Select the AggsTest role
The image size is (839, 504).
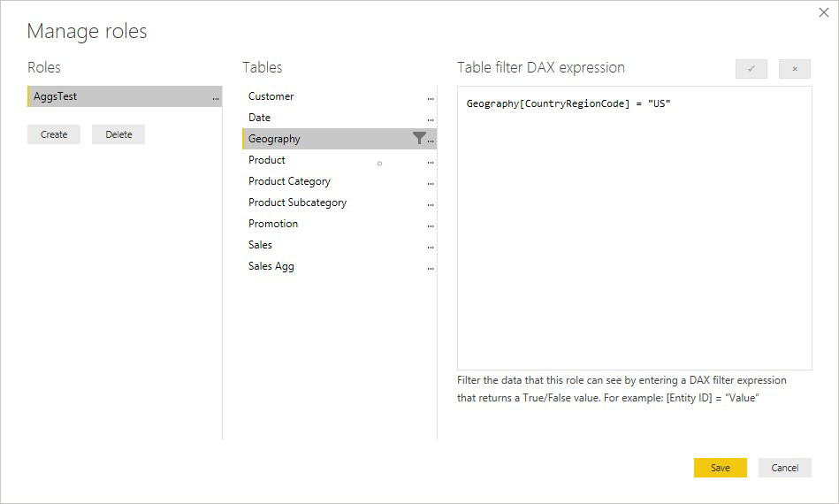[x=125, y=96]
